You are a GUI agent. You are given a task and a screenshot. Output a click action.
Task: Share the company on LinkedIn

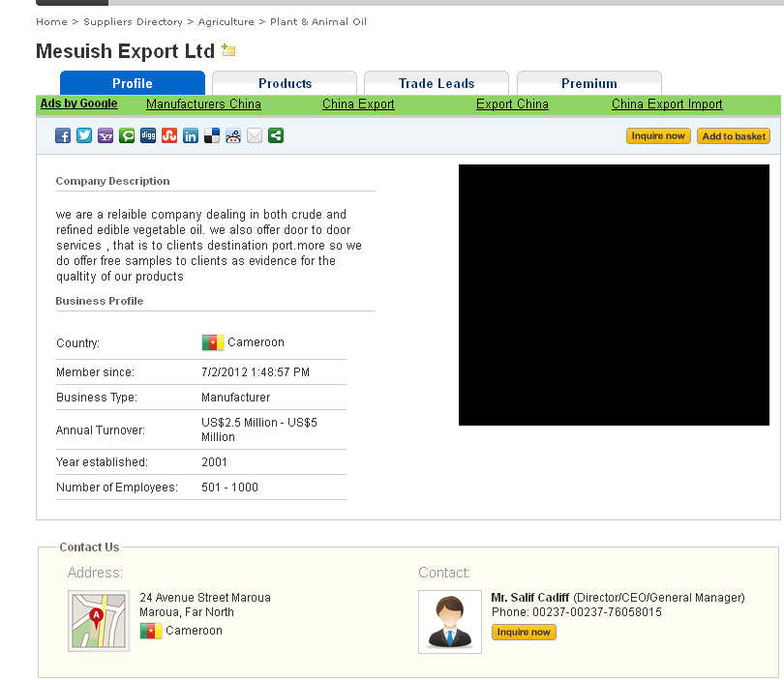coord(191,136)
